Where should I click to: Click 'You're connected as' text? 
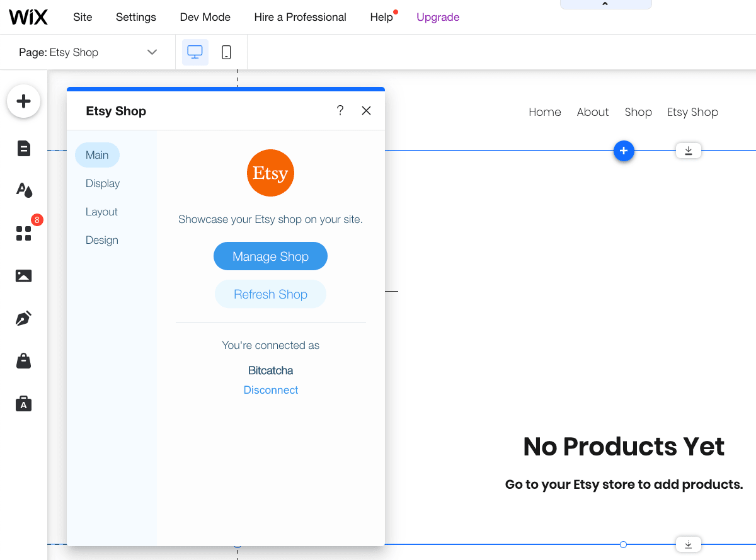click(271, 345)
